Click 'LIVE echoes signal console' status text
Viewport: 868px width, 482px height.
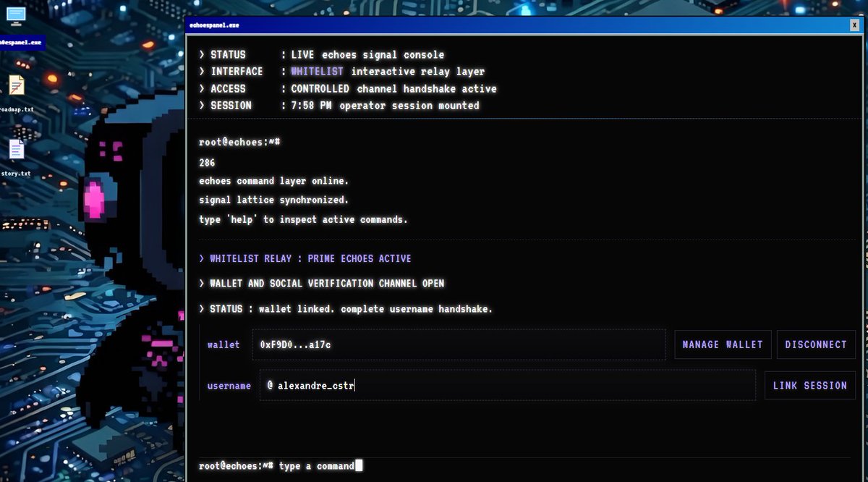pos(367,54)
